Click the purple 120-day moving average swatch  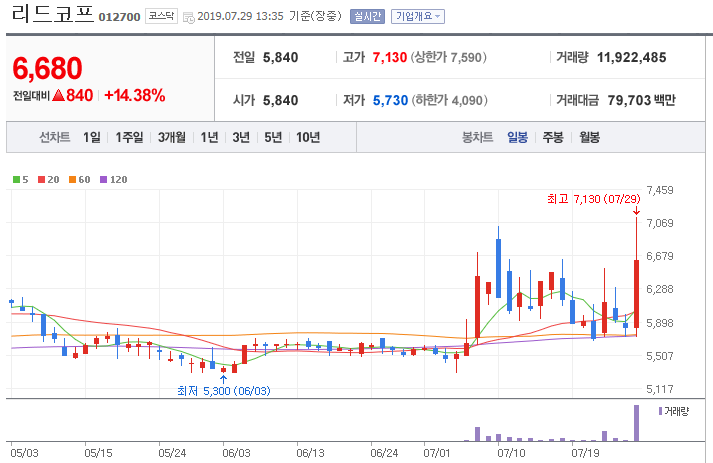pyautogui.click(x=103, y=180)
